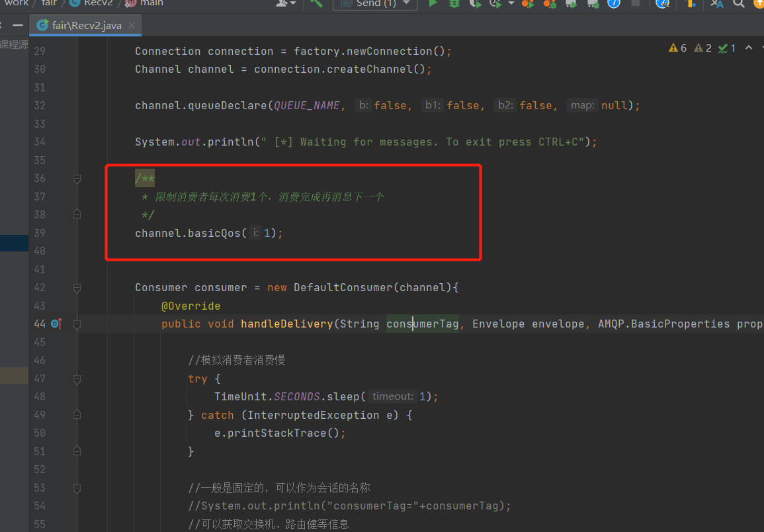Collapse the project panel with minus icon
Image resolution: width=764 pixels, height=532 pixels.
(x=18, y=25)
